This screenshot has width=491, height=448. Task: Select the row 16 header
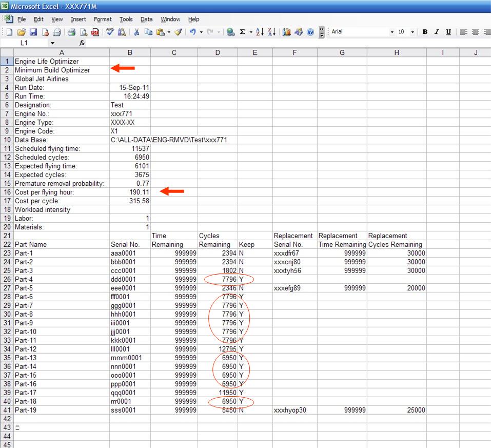pos(7,192)
